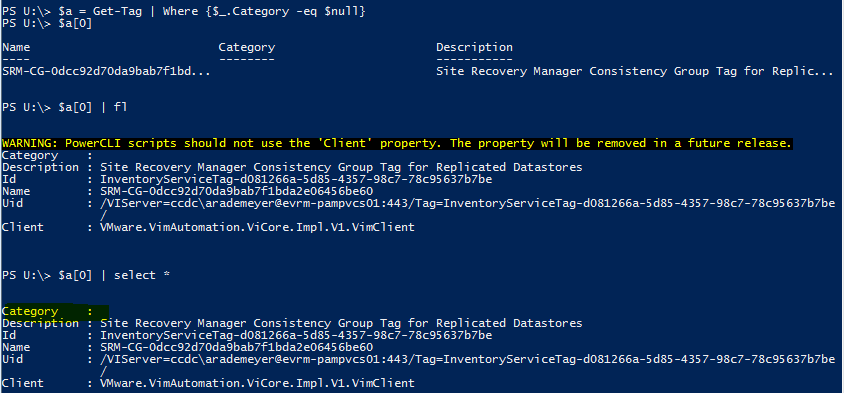This screenshot has height=393, width=844.
Task: Click the Name column header
Action: [16, 47]
